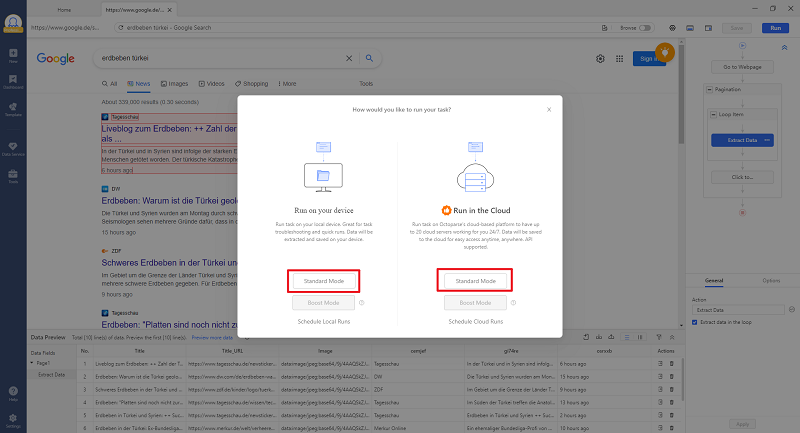Expand the Google More menu

[x=287, y=84]
